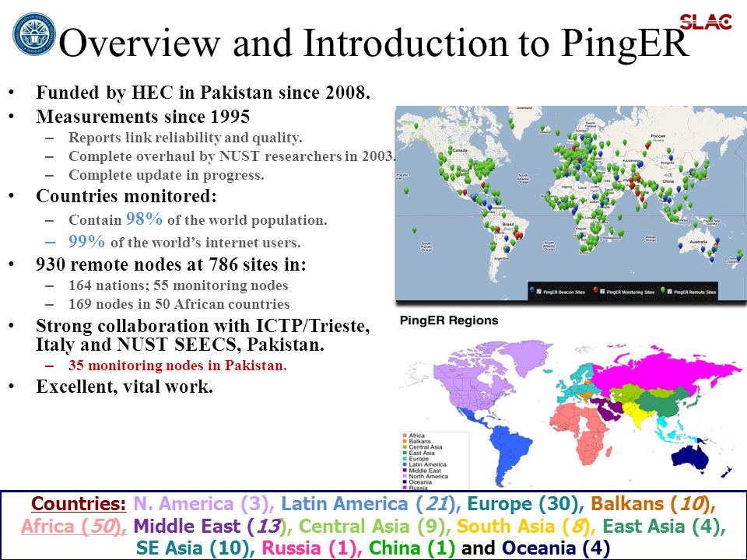Click the Balkans legend color square
The width and height of the screenshot is (747, 560).
pyautogui.click(x=405, y=441)
